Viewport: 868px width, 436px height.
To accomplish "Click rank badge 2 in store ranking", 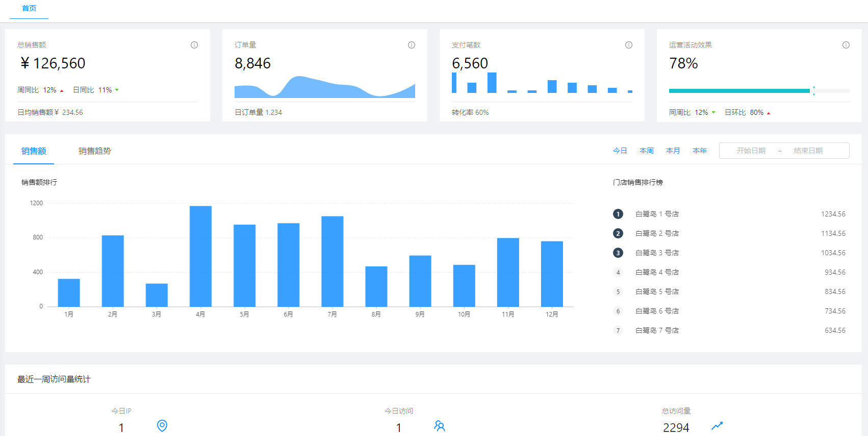I will click(618, 233).
